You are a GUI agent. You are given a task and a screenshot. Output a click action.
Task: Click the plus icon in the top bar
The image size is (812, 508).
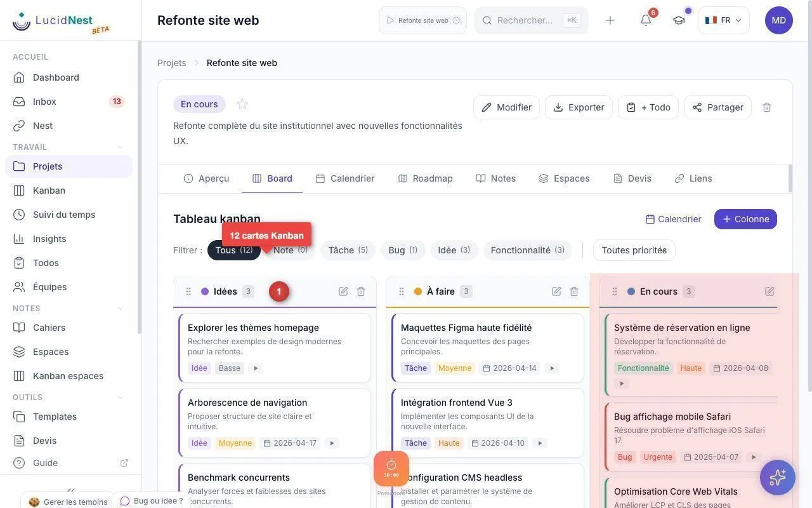pyautogui.click(x=610, y=20)
